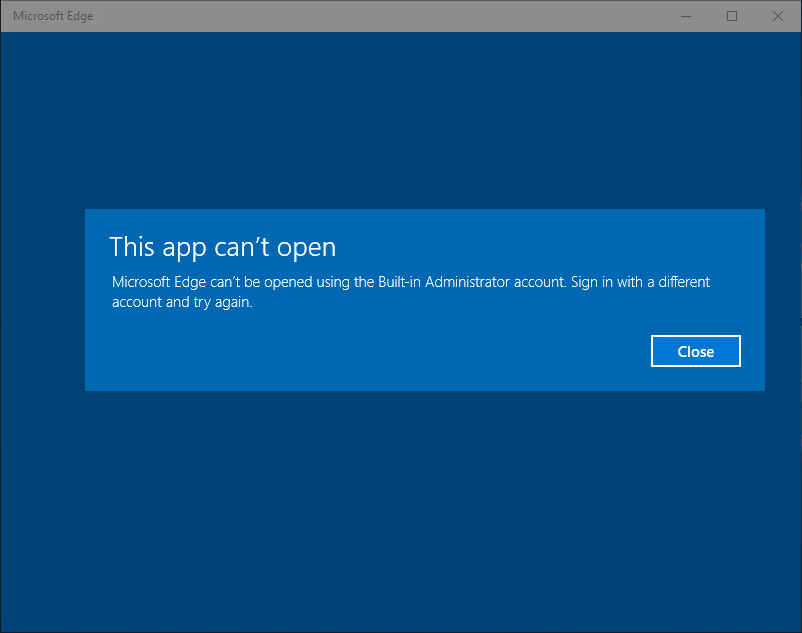The image size is (802, 633).
Task: Minimize the Microsoft Edge window
Action: (x=686, y=16)
